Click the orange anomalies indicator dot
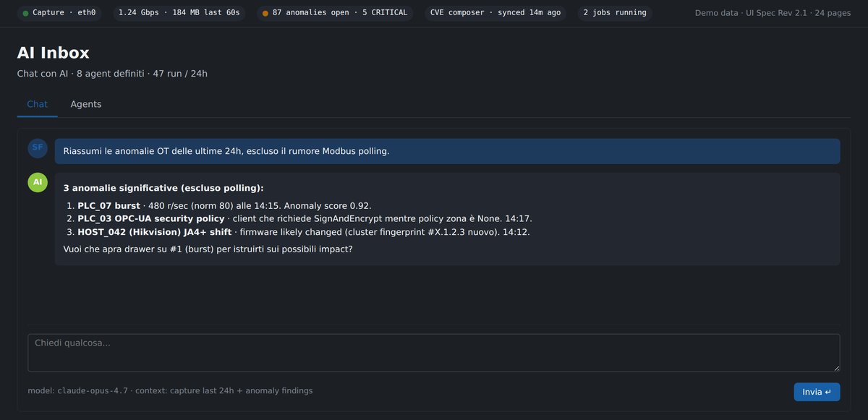This screenshot has height=420, width=868. click(x=265, y=13)
